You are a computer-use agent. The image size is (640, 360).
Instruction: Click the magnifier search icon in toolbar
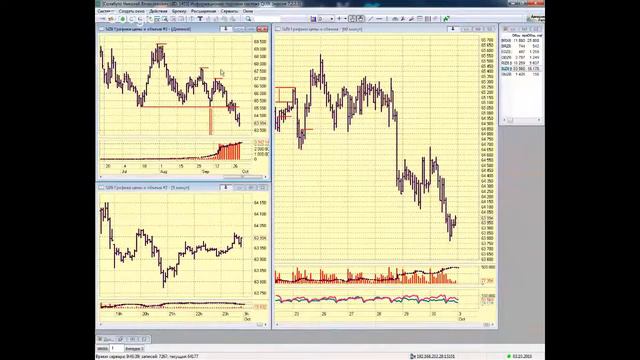point(248,19)
